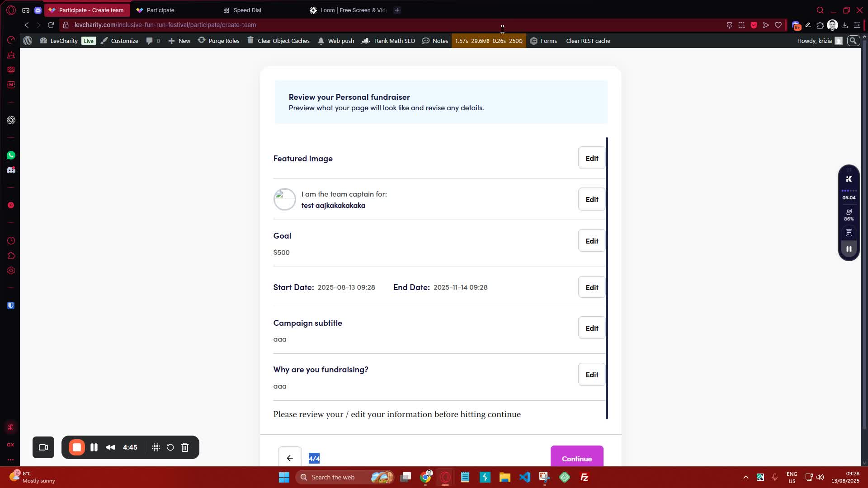The height and width of the screenshot is (488, 868).
Task: Reload the current page
Action: point(51,25)
